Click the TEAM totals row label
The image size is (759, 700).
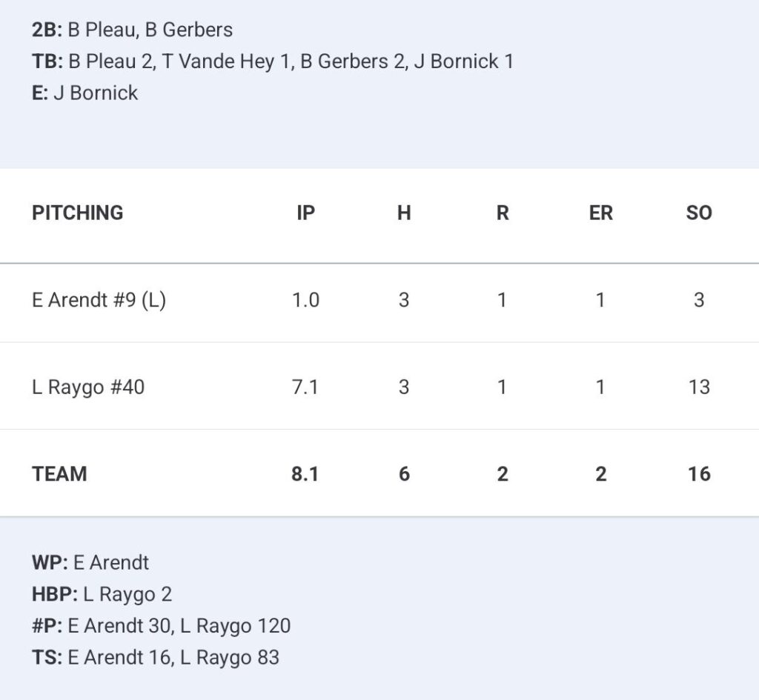point(59,473)
